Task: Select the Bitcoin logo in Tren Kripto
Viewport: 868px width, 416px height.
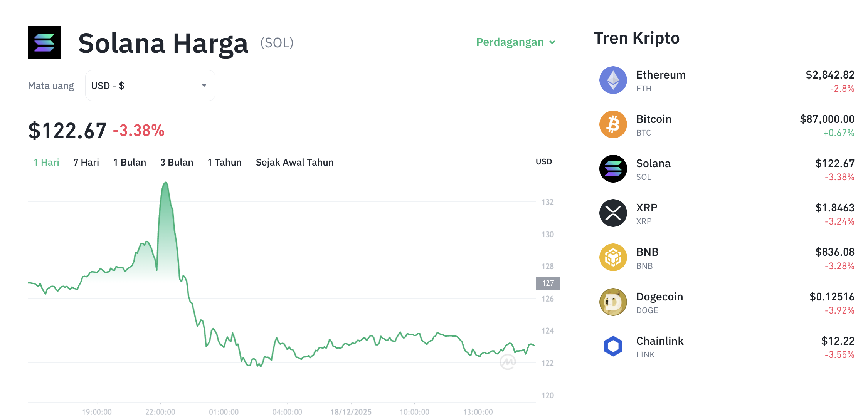Action: (x=613, y=124)
